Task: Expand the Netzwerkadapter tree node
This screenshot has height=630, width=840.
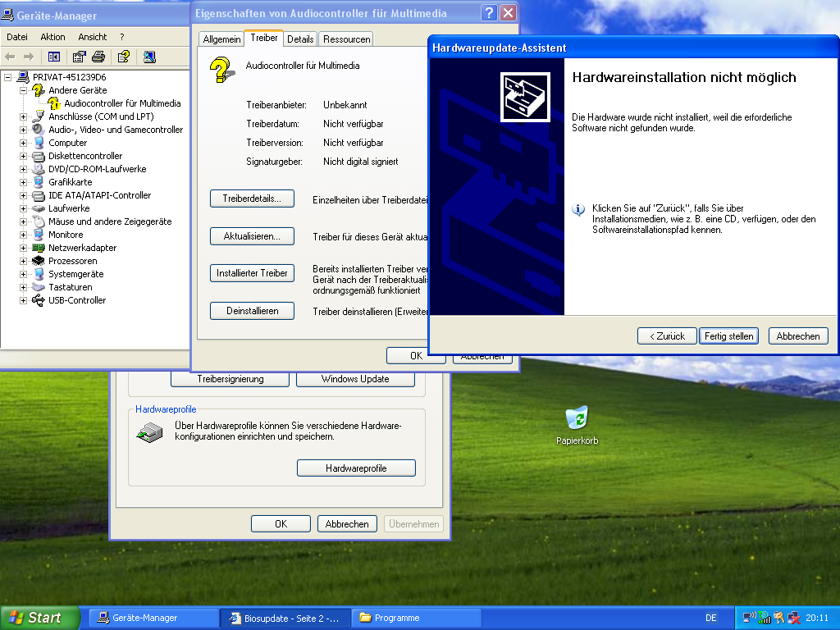Action: coord(23,248)
